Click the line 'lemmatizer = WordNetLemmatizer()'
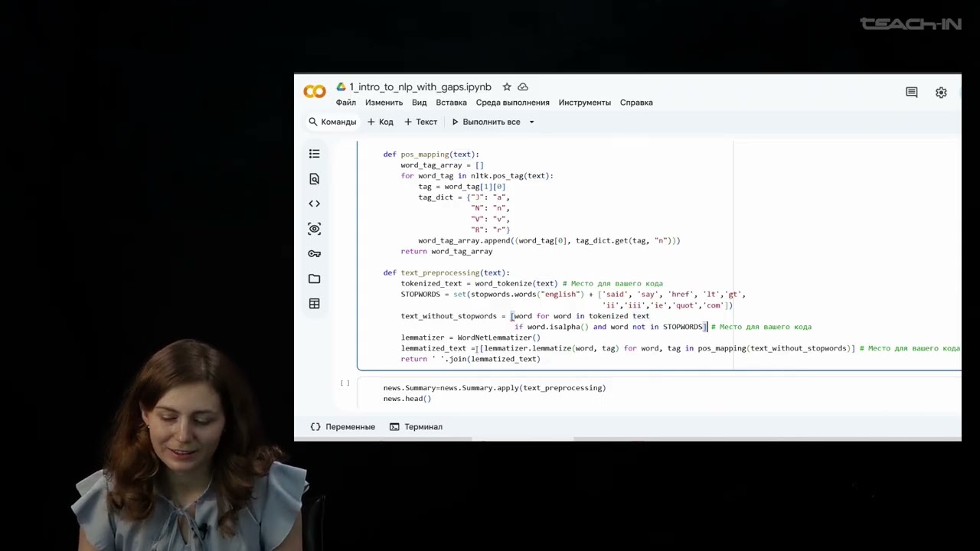The width and height of the screenshot is (980, 551). click(x=470, y=337)
